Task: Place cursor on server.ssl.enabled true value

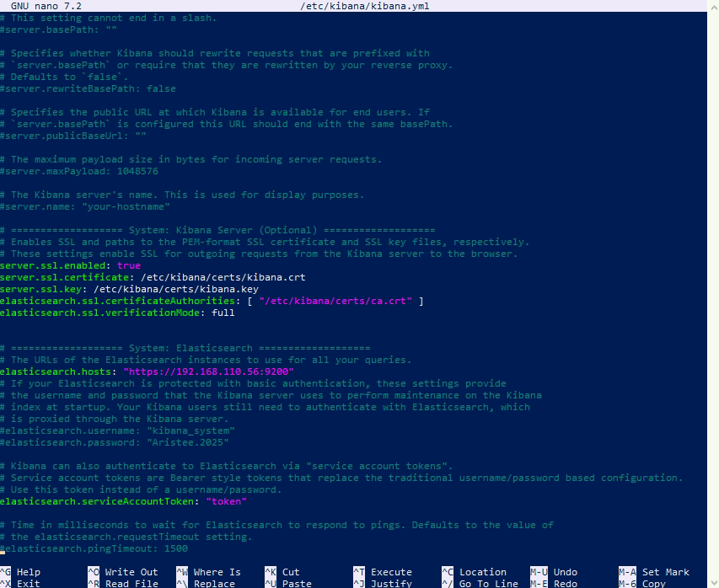Action: point(129,265)
